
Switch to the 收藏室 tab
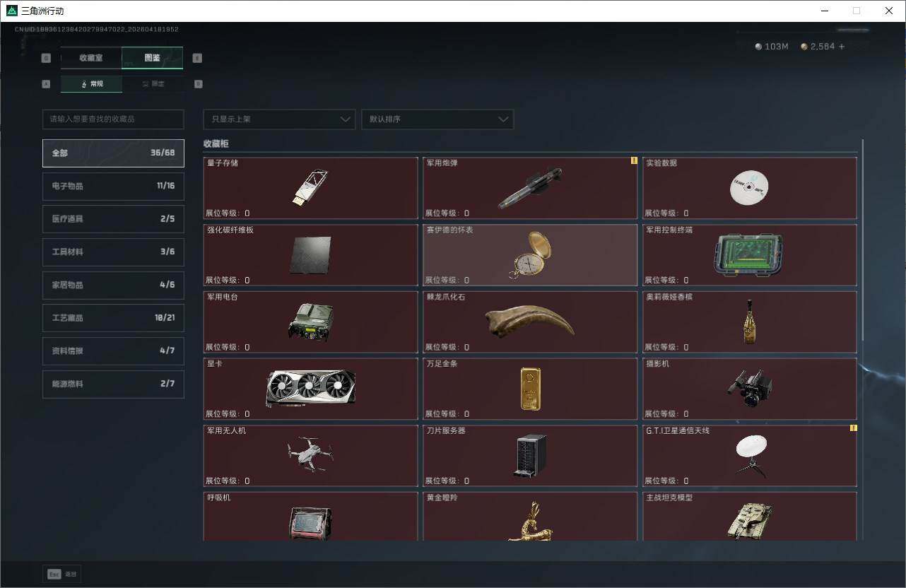pyautogui.click(x=91, y=58)
